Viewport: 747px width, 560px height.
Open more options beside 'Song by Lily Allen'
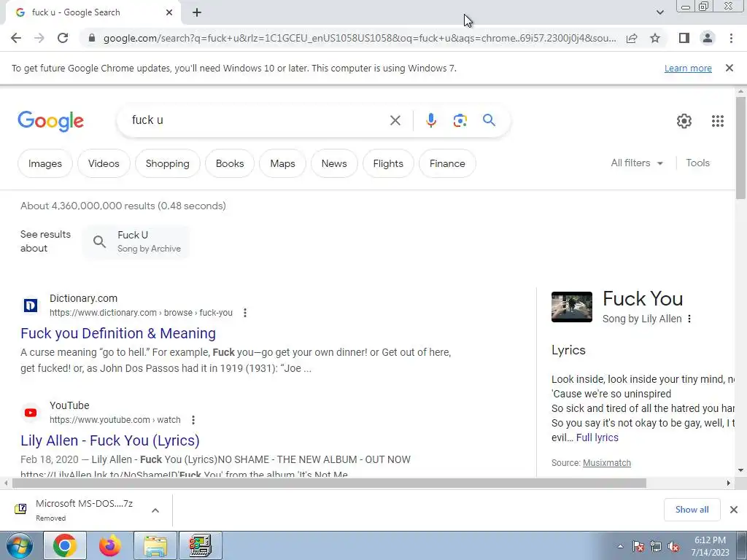(689, 319)
